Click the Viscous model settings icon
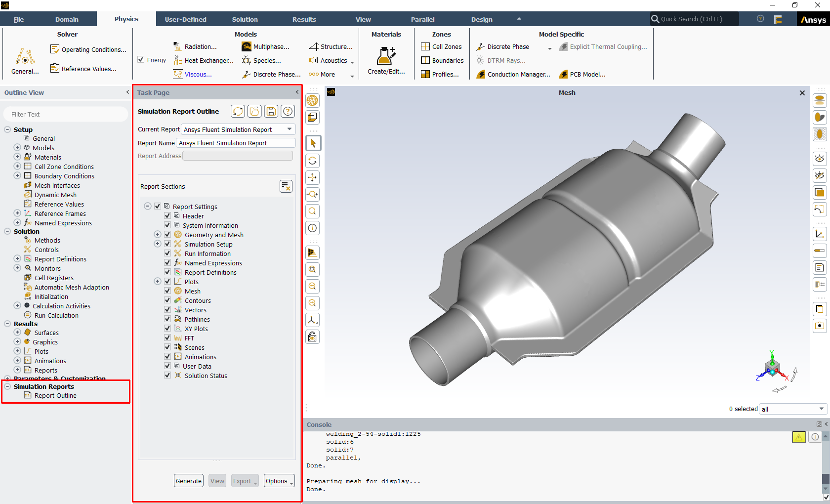The image size is (830, 504). [178, 74]
